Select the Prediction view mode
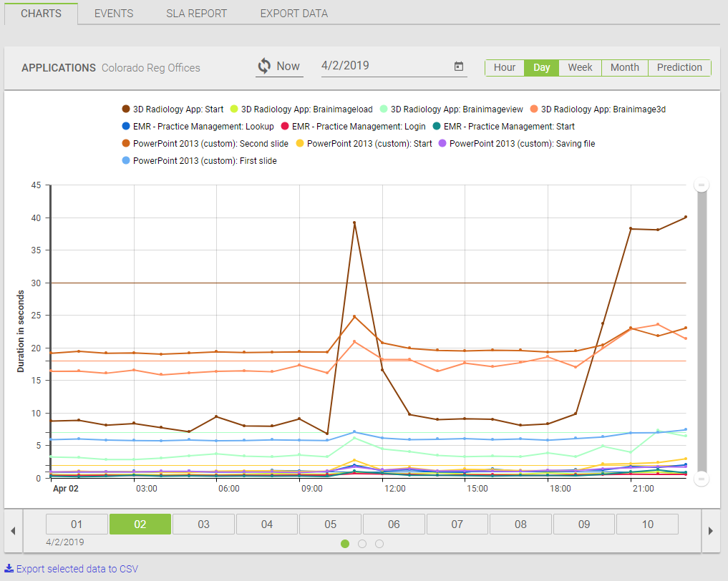Image resolution: width=728 pixels, height=581 pixels. click(x=679, y=67)
